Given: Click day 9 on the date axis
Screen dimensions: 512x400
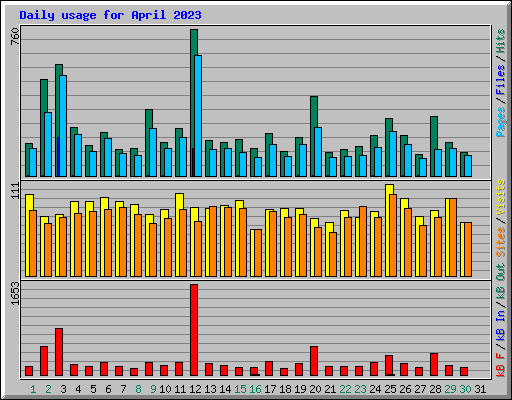Looking at the screenshot, I should tap(153, 389).
